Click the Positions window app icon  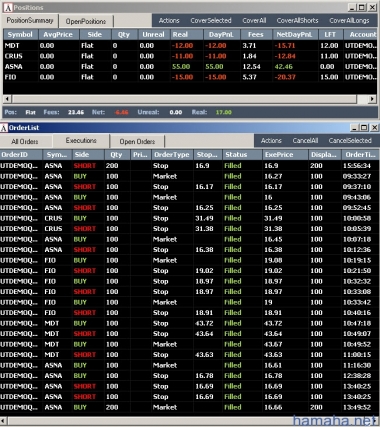pos(8,7)
